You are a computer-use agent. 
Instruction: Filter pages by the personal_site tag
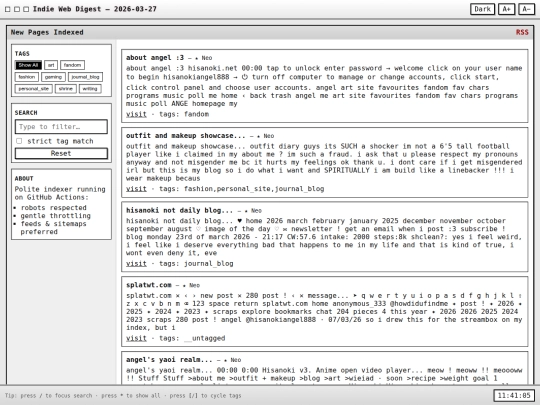tap(33, 89)
